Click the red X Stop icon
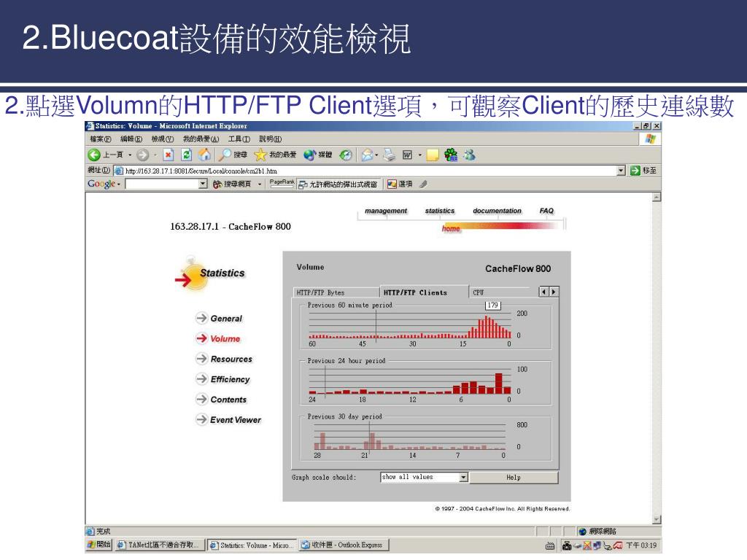 (x=169, y=155)
